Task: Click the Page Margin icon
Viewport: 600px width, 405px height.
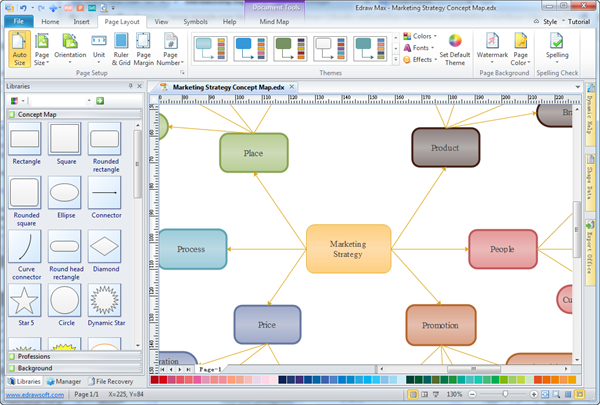Action: click(144, 48)
